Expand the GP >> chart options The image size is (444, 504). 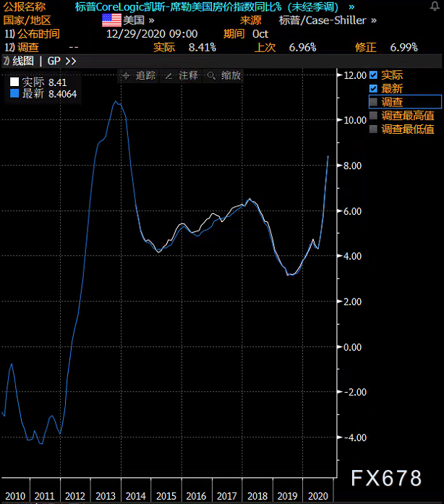point(61,61)
